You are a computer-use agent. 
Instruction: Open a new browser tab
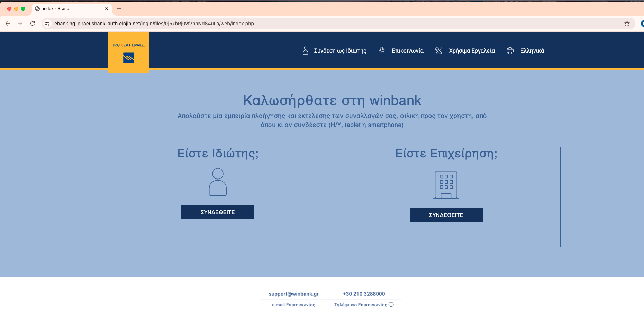119,9
